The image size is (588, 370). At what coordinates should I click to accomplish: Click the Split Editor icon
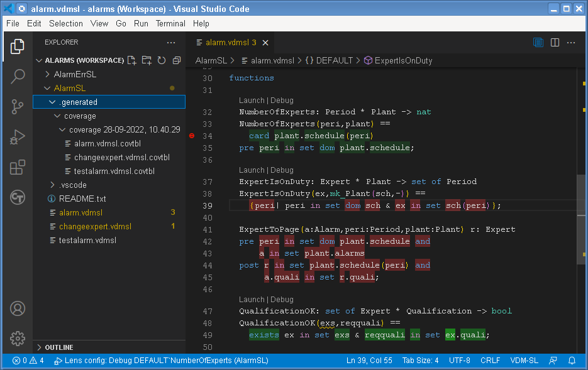coord(554,42)
